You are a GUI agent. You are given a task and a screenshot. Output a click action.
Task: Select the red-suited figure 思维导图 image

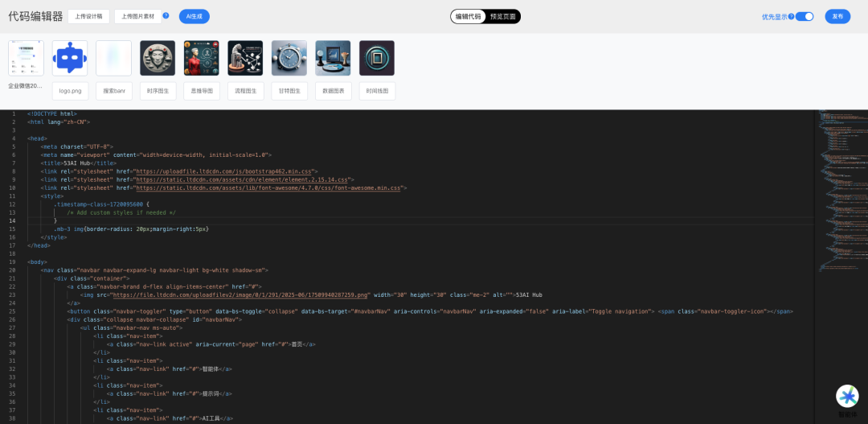click(201, 58)
